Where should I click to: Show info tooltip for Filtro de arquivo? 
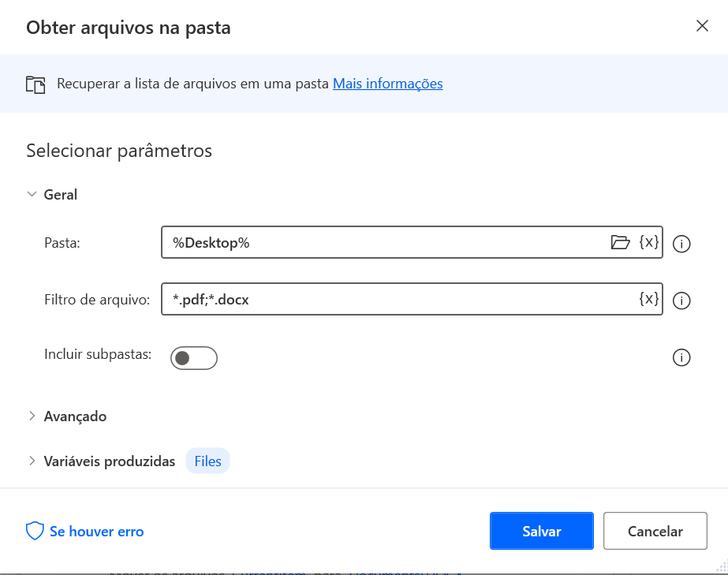pos(681,301)
